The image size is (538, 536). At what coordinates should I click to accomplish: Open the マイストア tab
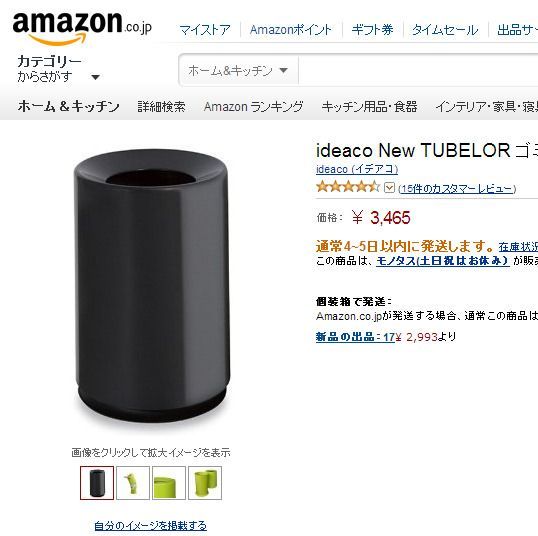[205, 30]
